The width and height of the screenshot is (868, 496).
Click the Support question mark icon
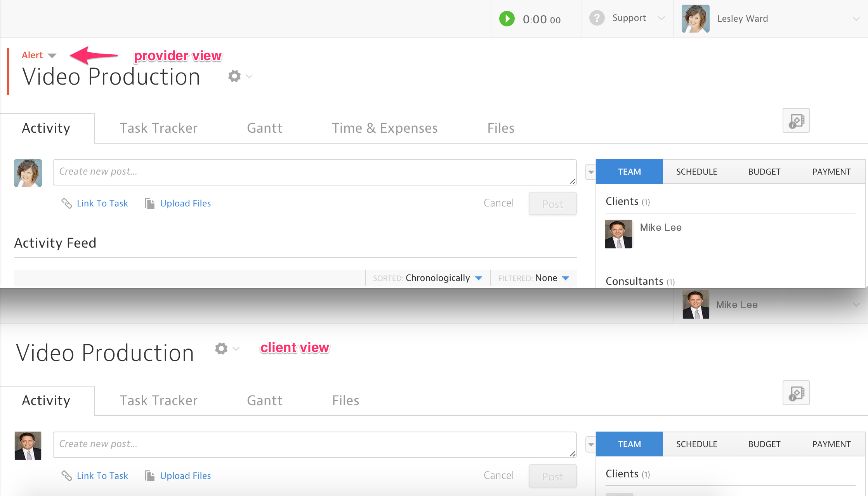click(x=597, y=18)
